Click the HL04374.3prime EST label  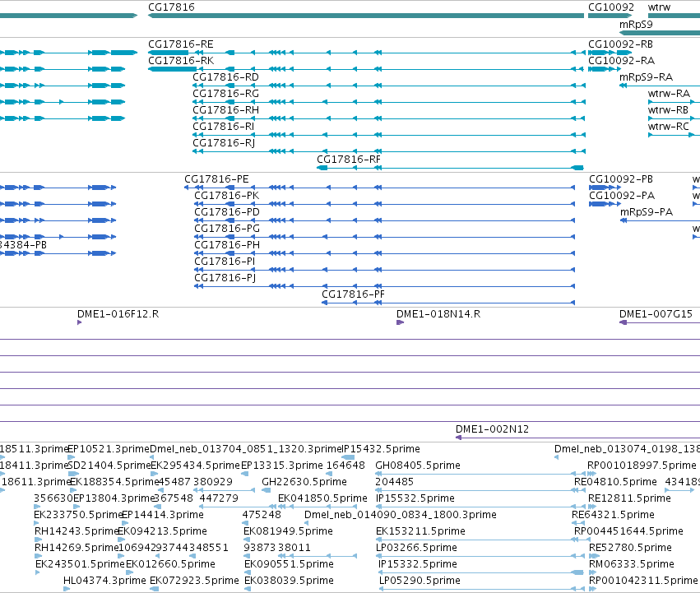click(105, 581)
